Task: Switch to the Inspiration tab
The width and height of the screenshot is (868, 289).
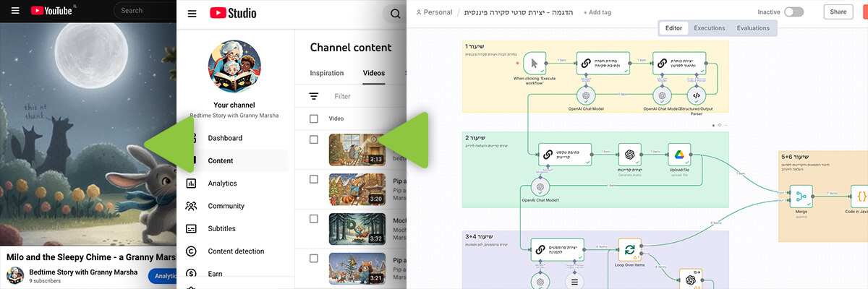Action: coord(327,73)
